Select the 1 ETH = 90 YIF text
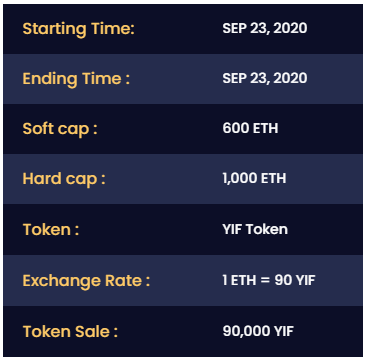The height and width of the screenshot is (364, 368). click(x=269, y=281)
